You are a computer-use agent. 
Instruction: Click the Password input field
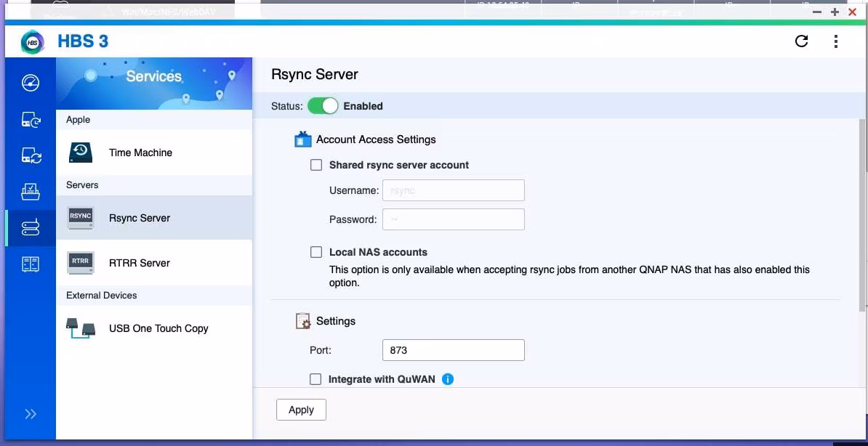[454, 219]
